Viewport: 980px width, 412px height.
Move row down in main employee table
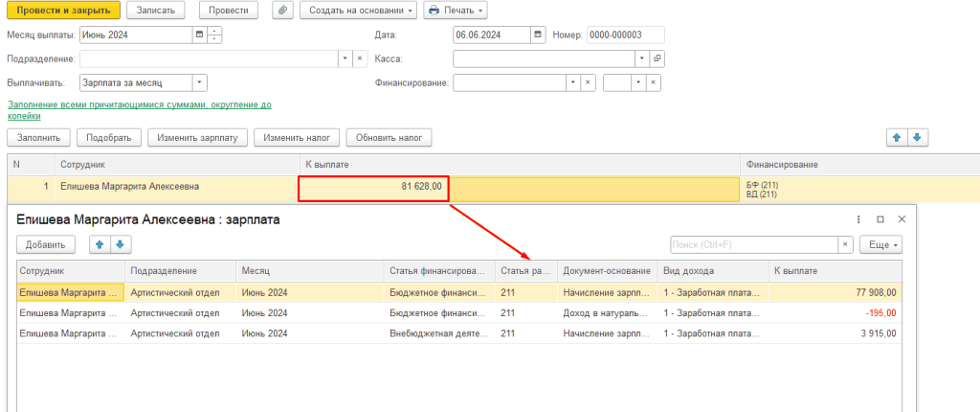pos(917,138)
